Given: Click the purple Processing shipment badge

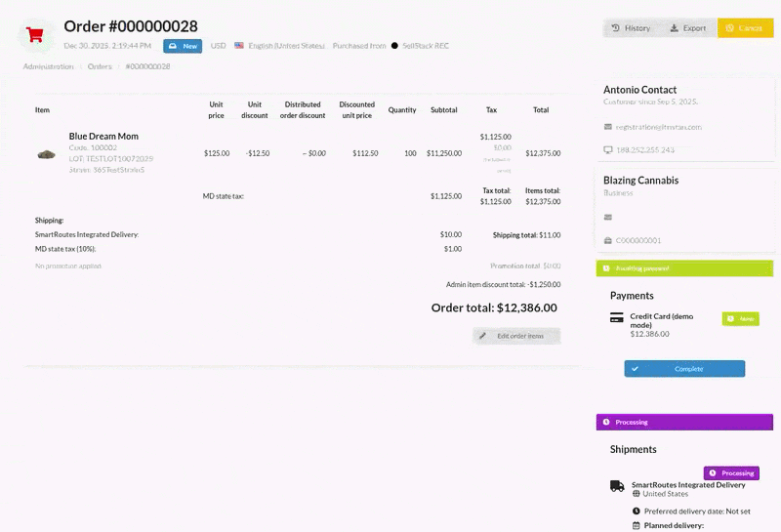Looking at the screenshot, I should point(731,472).
